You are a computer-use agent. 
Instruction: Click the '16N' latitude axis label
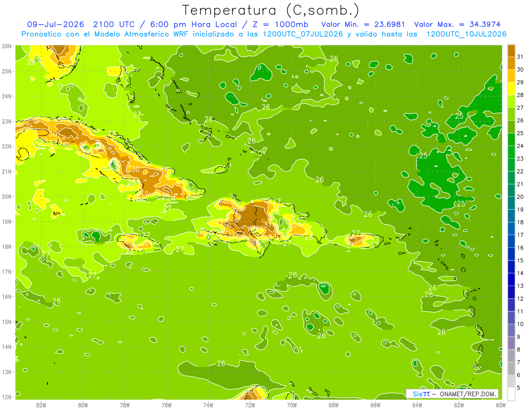tap(6, 297)
